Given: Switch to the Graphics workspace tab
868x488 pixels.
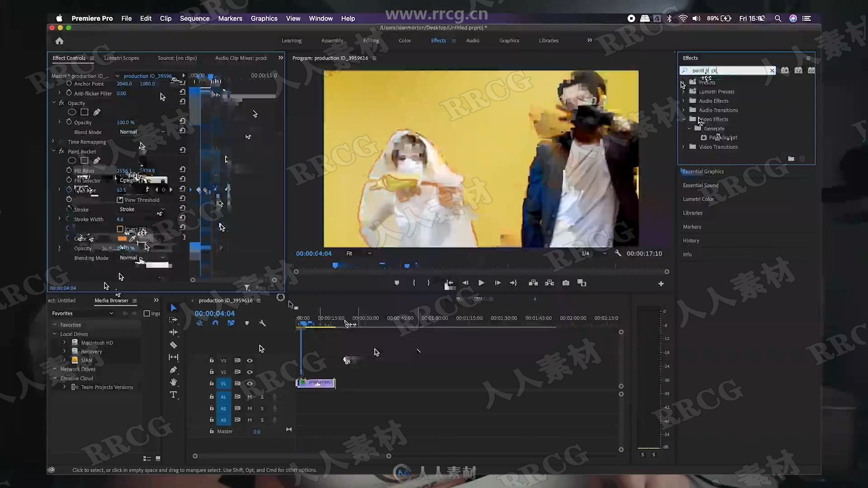Looking at the screenshot, I should tap(509, 41).
